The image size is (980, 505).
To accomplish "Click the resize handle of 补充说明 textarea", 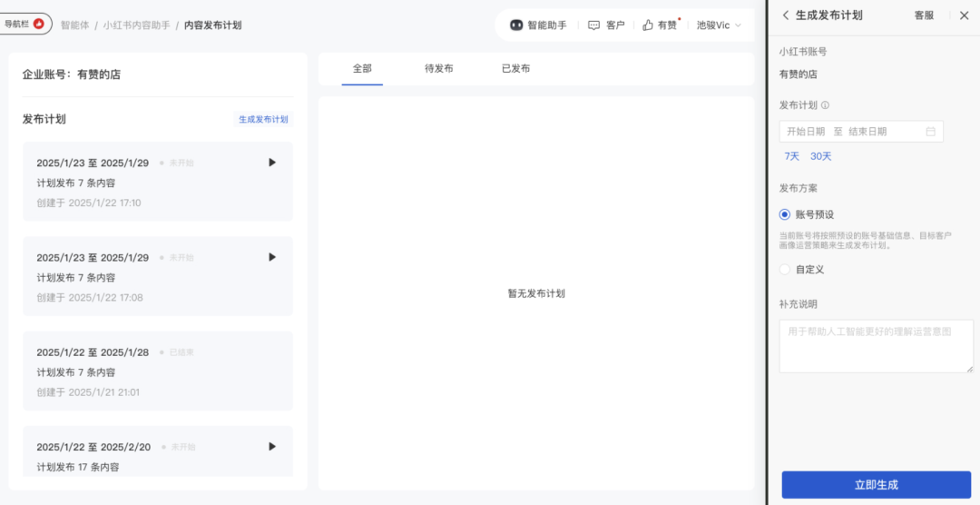I will point(970,369).
